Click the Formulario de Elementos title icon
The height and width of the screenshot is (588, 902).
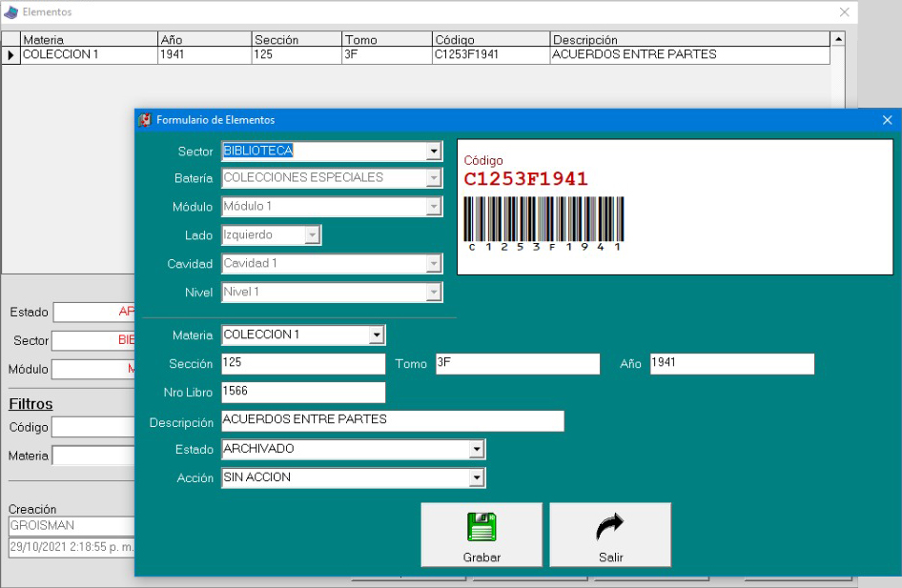click(145, 120)
